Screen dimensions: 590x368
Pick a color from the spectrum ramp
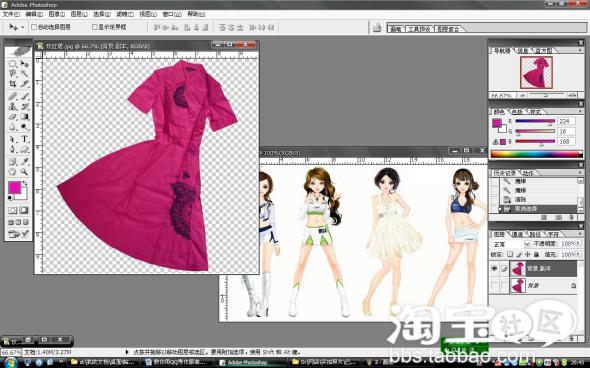(537, 154)
